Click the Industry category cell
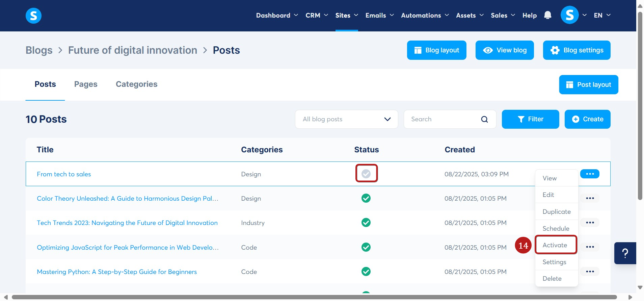Image resolution: width=644 pixels, height=301 pixels. (x=253, y=223)
